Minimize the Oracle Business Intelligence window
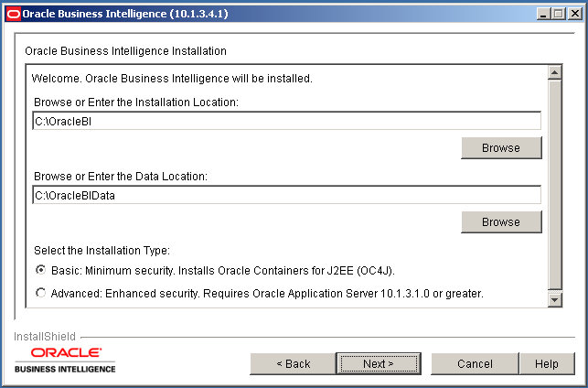 pyautogui.click(x=543, y=14)
